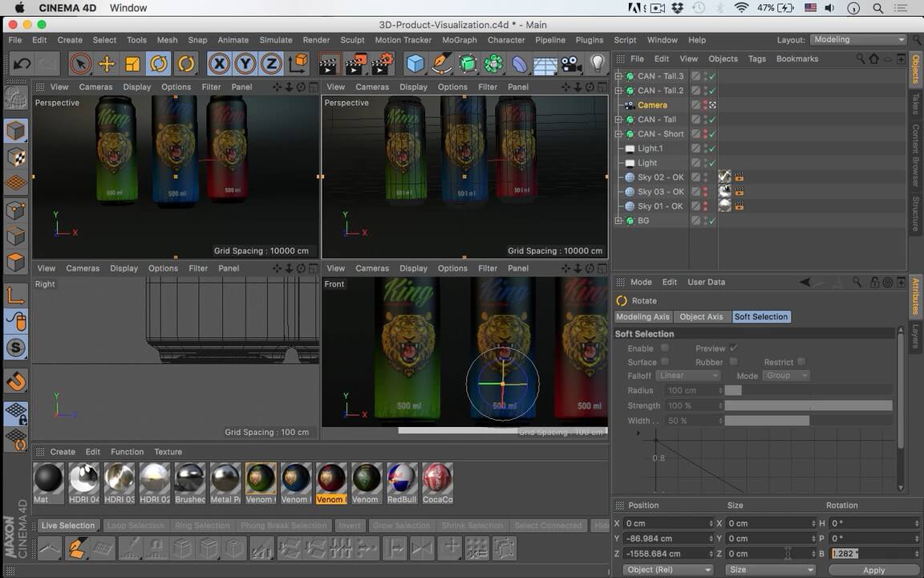
Task: Open the MoGraph menu
Action: click(x=460, y=40)
